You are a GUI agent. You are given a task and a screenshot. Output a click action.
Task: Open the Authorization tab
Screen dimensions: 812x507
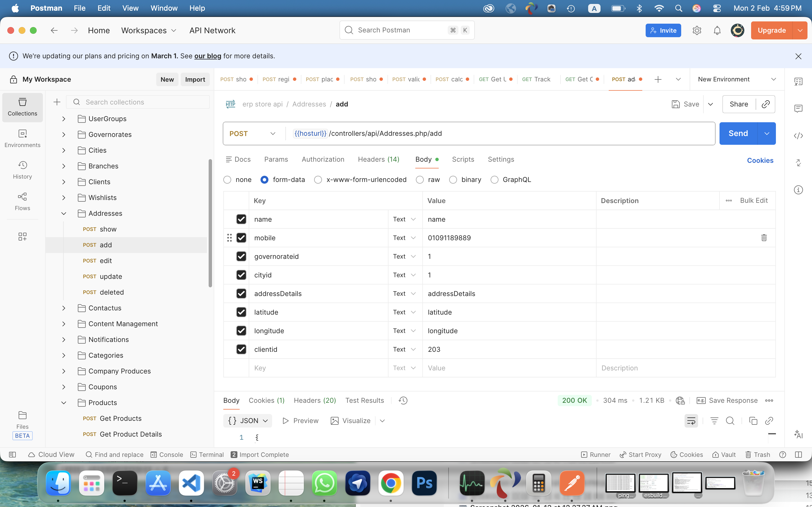(323, 159)
